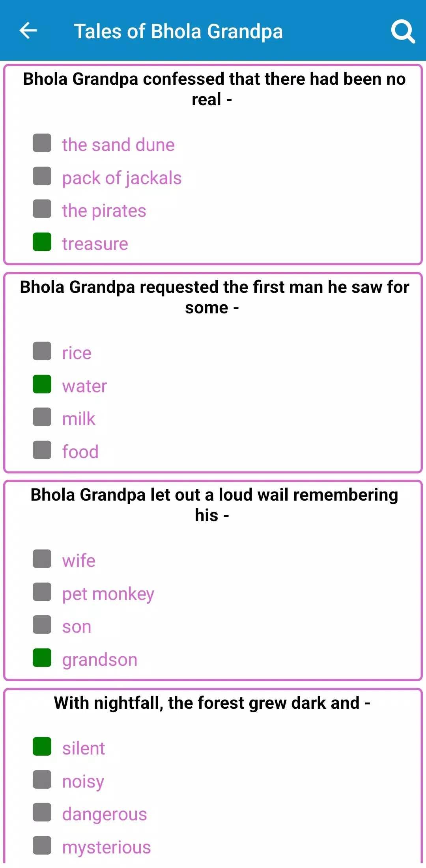
Task: Open search with the magnifier icon
Action: 403,31
